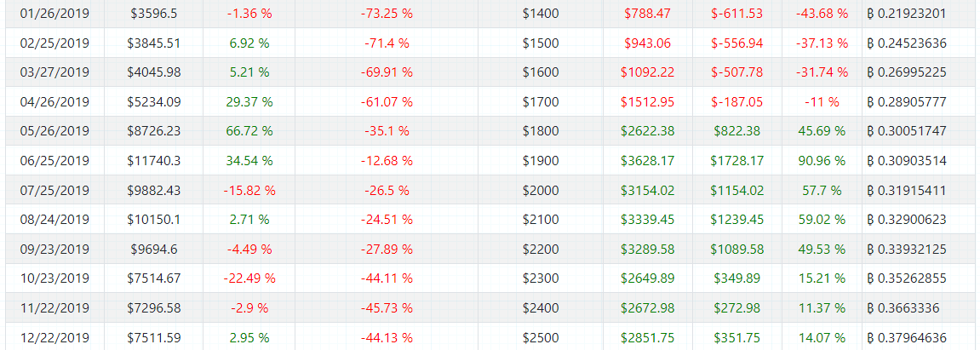Click the ₿ 0.28905777 bitcoin amount
The height and width of the screenshot is (350, 980).
[907, 102]
